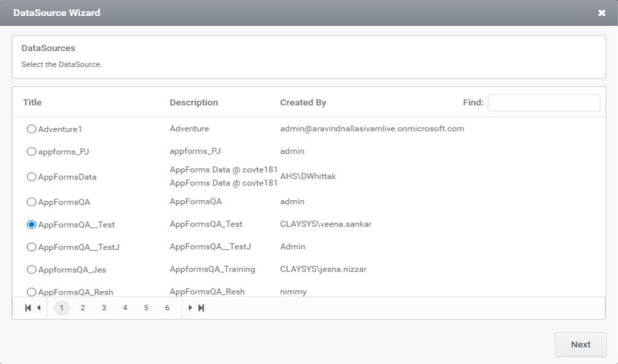
Task: Jump to last page of datasources
Action: coord(201,308)
